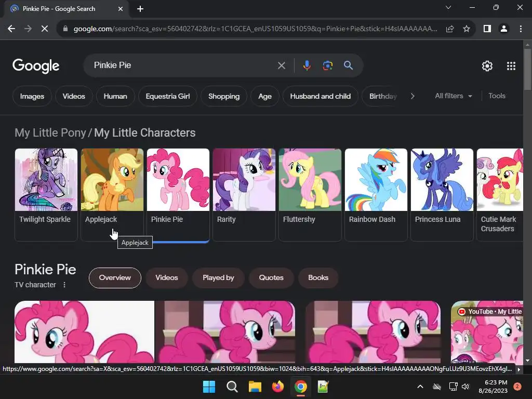The image size is (532, 399).
Task: Open Chrome profile menu
Action: coord(504,29)
